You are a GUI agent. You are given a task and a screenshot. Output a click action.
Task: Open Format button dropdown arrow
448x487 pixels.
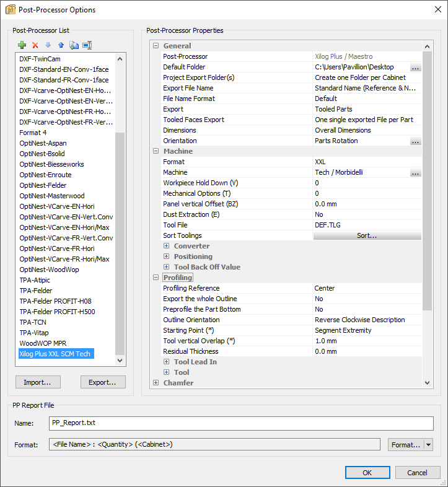click(428, 445)
